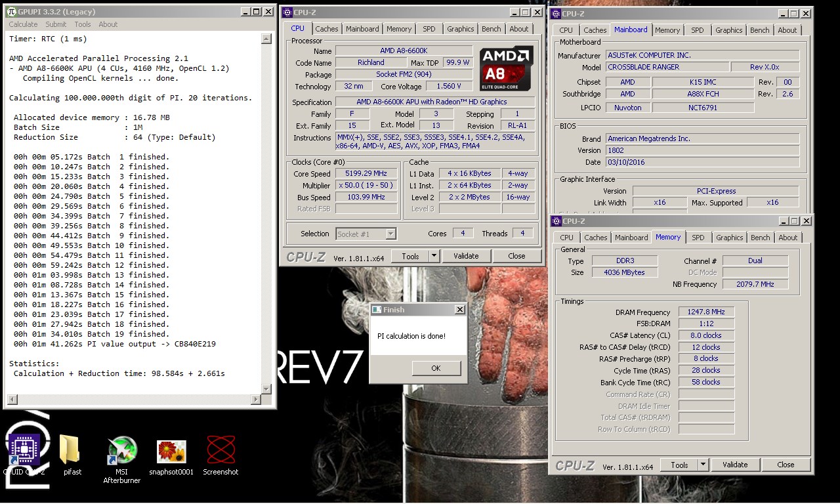Open the Screenshot desktop shortcut

[220, 454]
